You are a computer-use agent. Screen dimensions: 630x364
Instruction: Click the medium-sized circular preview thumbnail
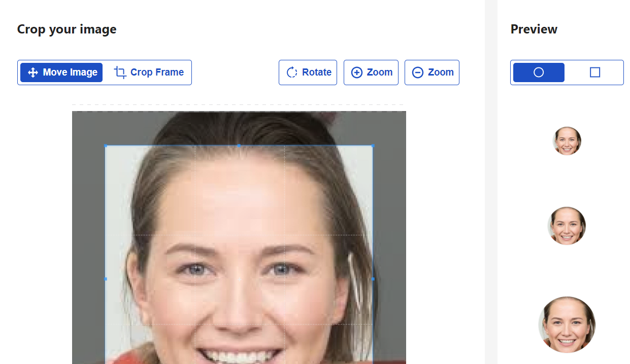point(567,226)
